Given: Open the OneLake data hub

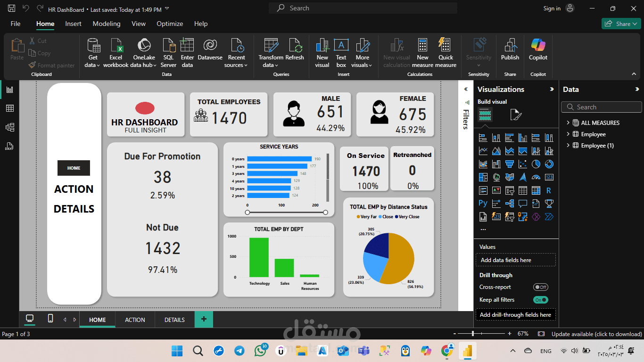Looking at the screenshot, I should click(144, 53).
